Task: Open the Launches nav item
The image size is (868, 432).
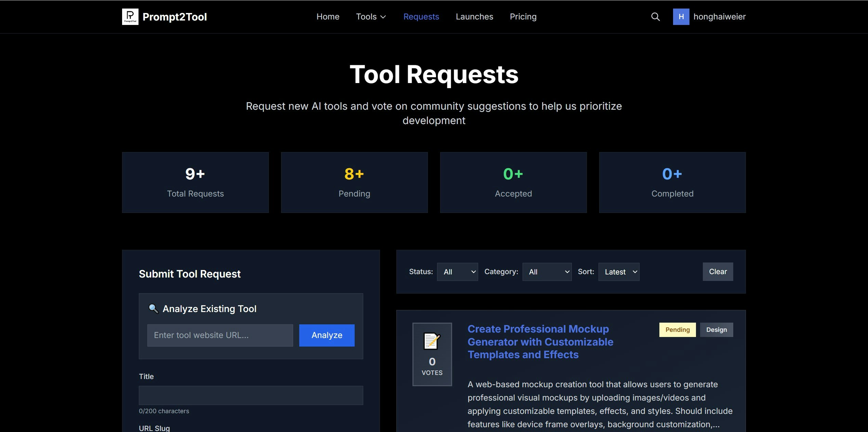Action: click(x=474, y=17)
